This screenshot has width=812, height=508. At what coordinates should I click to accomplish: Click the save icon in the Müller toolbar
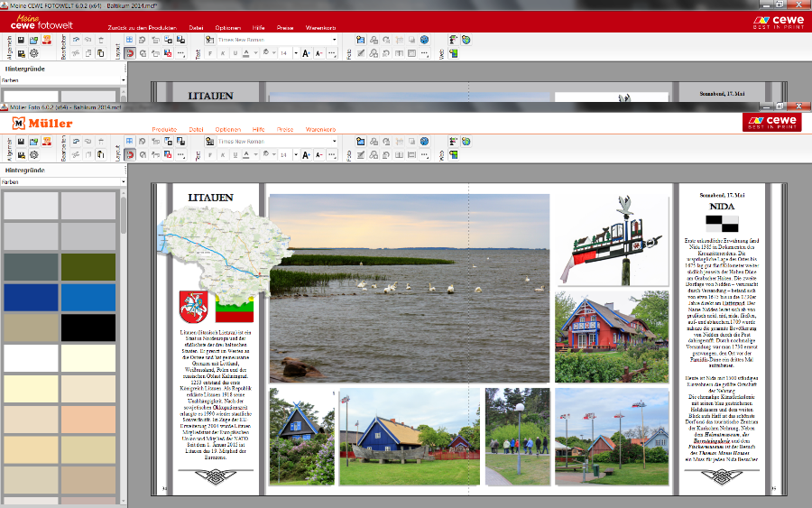[x=21, y=142]
